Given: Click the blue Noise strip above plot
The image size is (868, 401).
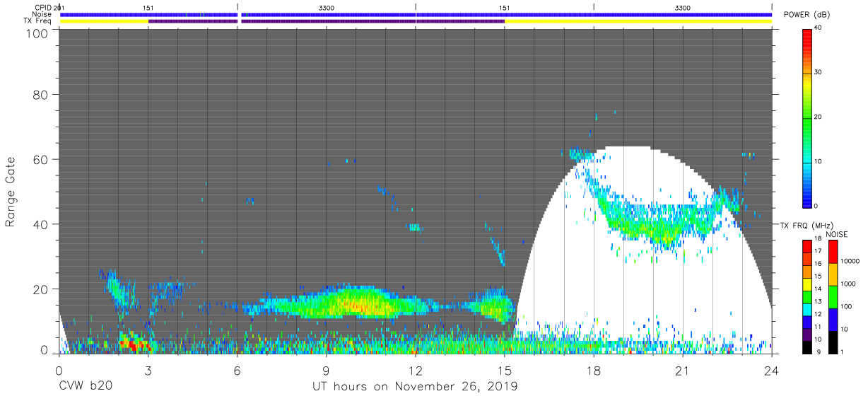Looking at the screenshot, I should click(416, 14).
